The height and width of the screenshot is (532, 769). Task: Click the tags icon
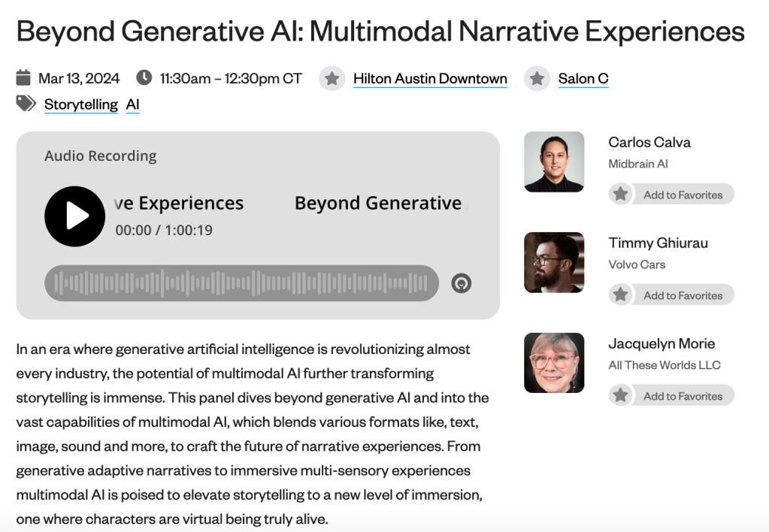(x=26, y=104)
